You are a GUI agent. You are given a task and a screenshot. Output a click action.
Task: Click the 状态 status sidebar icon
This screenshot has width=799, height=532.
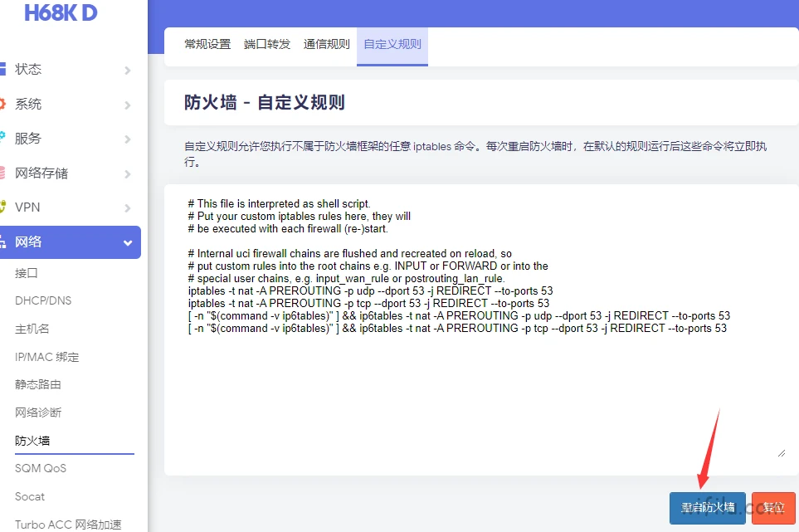(x=2, y=69)
